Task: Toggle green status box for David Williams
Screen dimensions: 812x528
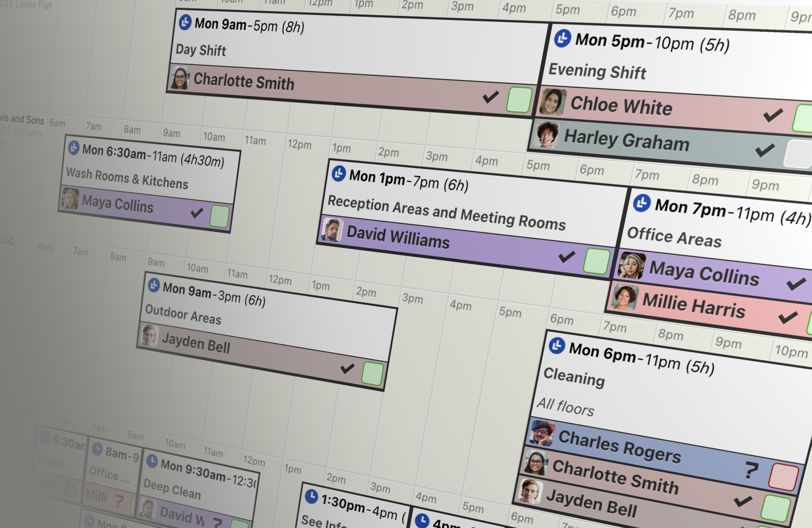Action: (x=597, y=261)
